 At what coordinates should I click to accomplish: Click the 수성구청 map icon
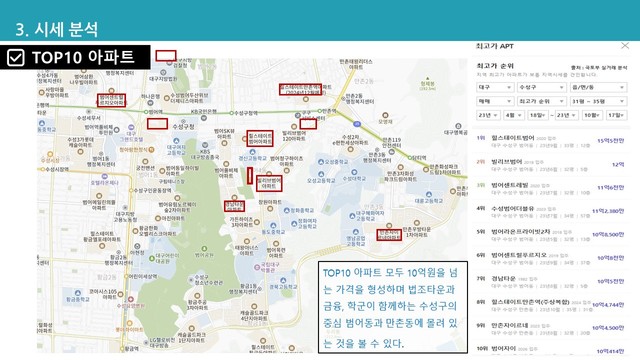[x=183, y=122]
